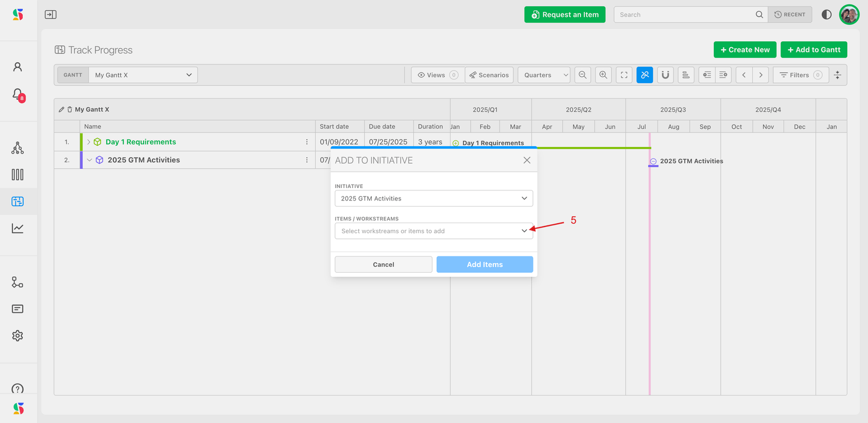This screenshot has height=423, width=868.
Task: Click the zoom in magnifier icon
Action: pos(604,75)
